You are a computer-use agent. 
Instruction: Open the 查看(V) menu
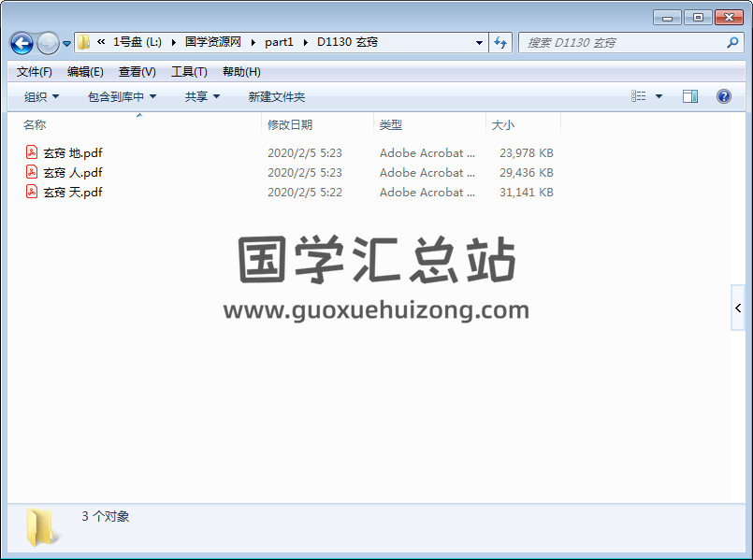137,72
